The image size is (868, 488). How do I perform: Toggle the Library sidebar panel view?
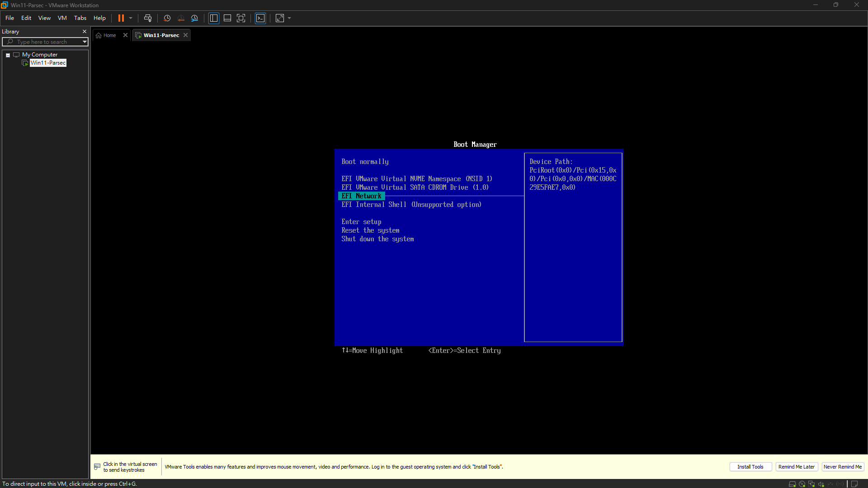pyautogui.click(x=214, y=18)
